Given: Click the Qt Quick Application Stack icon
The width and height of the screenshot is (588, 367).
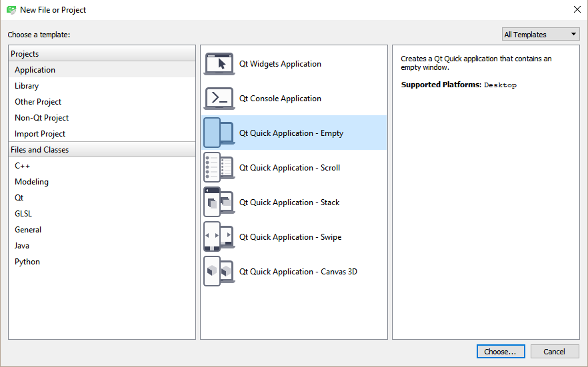Looking at the screenshot, I should tap(219, 202).
